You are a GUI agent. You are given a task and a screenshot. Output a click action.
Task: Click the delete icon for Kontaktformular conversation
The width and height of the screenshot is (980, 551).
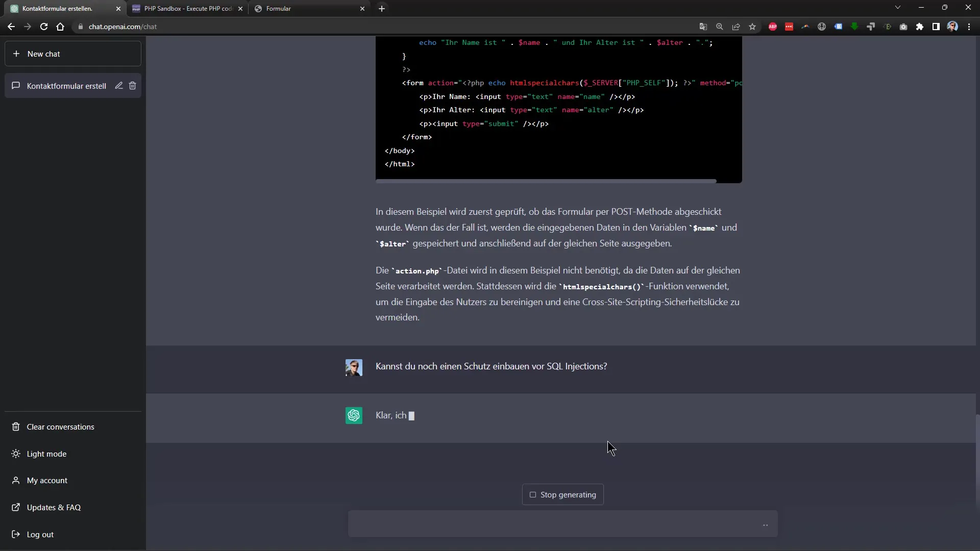(133, 85)
